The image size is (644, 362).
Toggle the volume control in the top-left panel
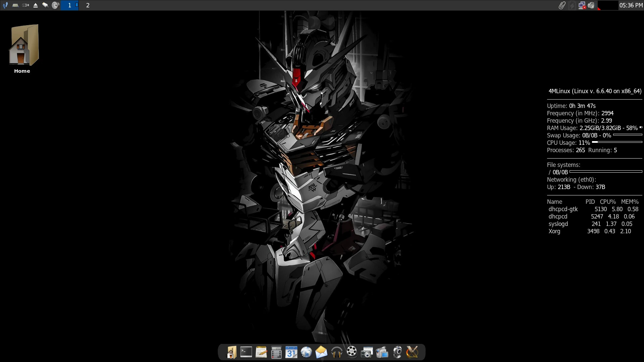point(55,5)
